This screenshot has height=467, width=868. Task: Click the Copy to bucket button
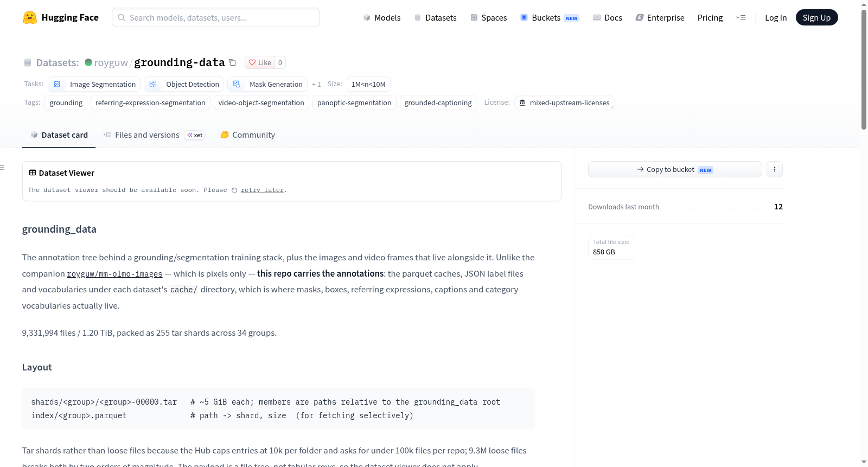point(675,169)
